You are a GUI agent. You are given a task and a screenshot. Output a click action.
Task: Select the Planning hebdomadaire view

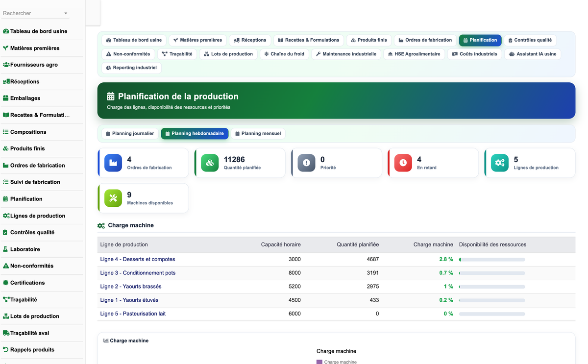click(195, 133)
